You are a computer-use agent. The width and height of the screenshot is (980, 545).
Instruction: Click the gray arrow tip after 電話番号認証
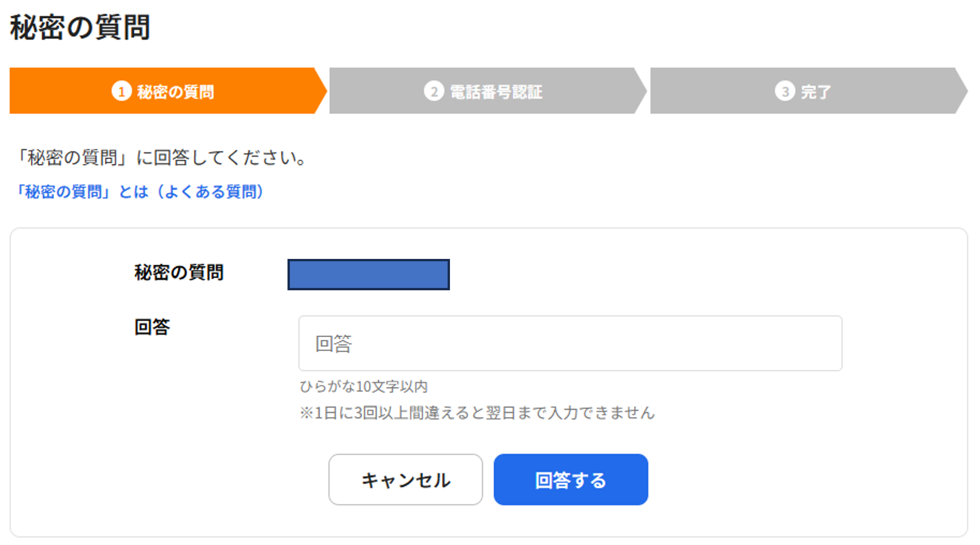[641, 91]
